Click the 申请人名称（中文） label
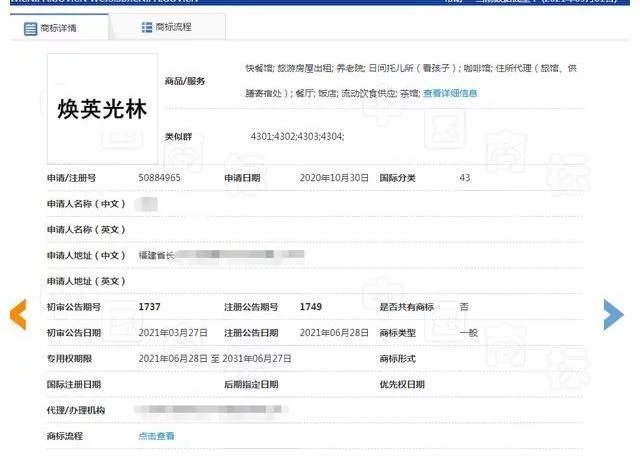The image size is (640, 471). coord(86,204)
